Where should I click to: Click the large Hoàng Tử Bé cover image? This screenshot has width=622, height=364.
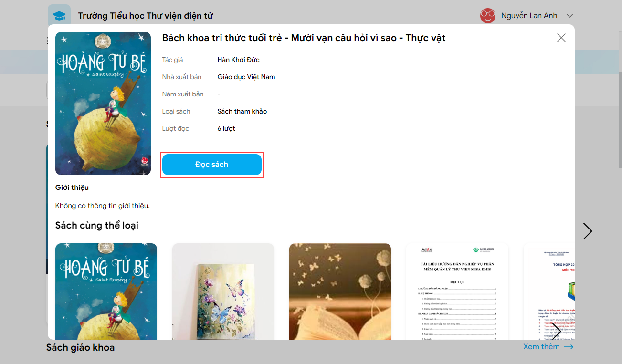pyautogui.click(x=103, y=104)
